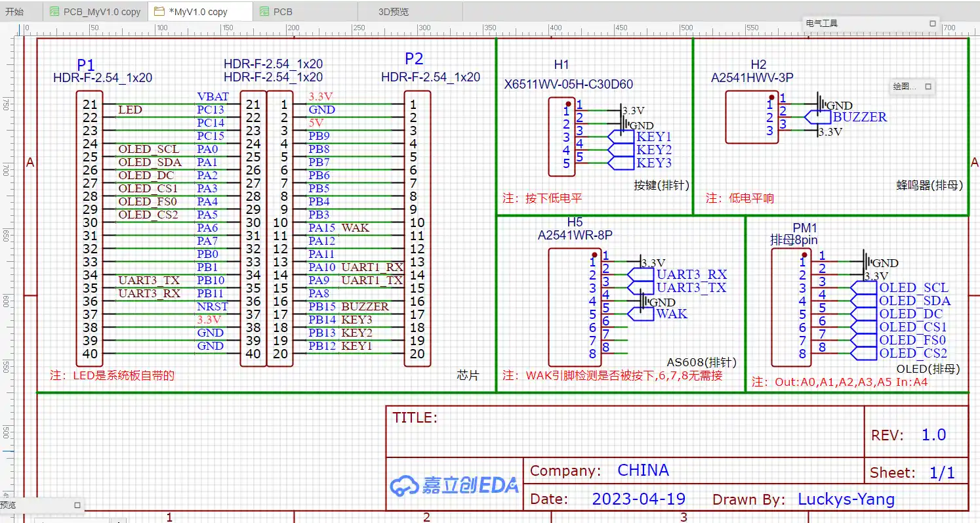Click the TITLE field in title block
The image size is (980, 523).
pos(415,417)
